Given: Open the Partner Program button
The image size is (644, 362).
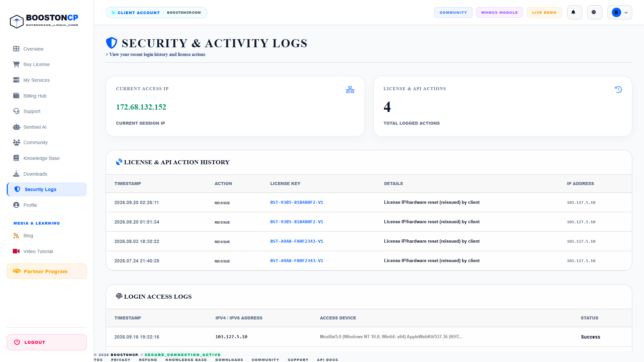Looking at the screenshot, I should [47, 271].
